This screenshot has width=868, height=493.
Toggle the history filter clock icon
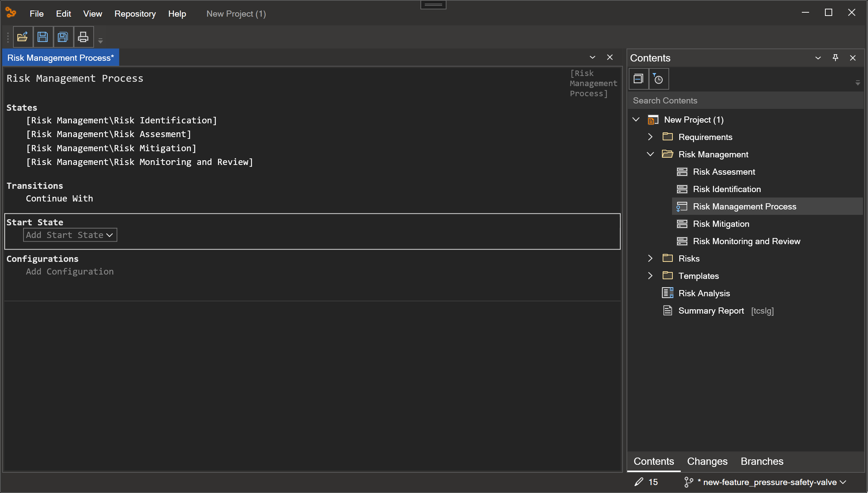659,79
